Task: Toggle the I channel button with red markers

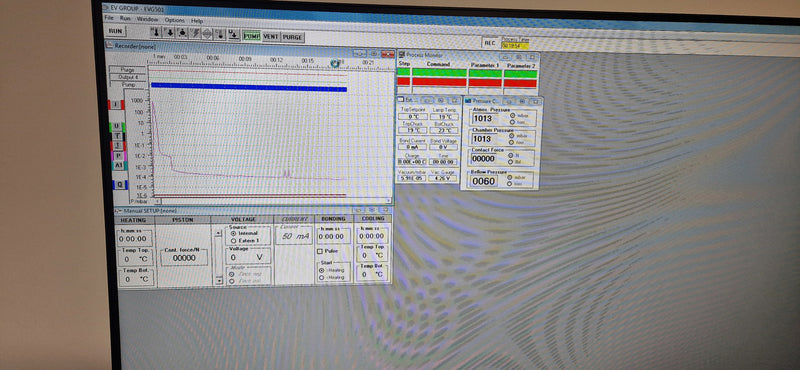Action: pyautogui.click(x=116, y=105)
